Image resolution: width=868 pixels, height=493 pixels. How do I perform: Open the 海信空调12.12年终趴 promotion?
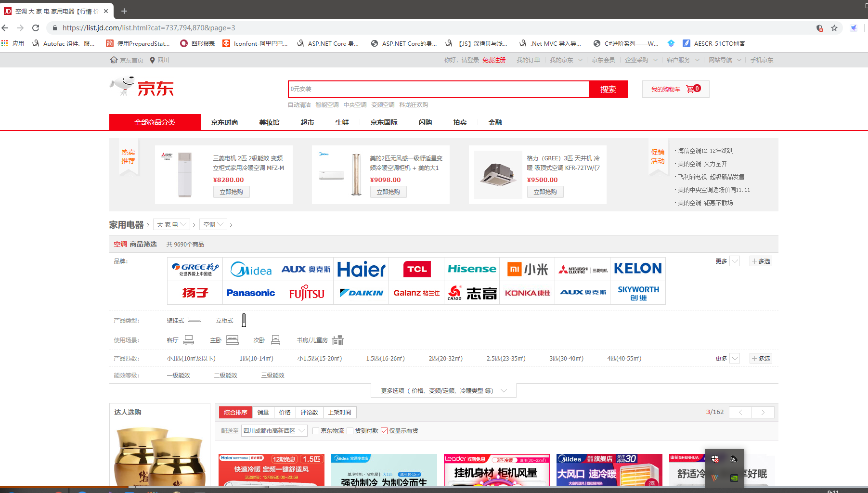coord(705,151)
